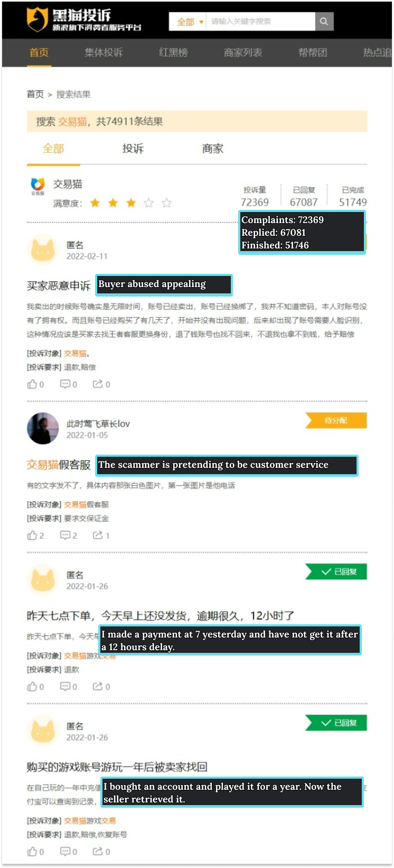Open 集体投诉 in the navigation bar

(x=104, y=52)
